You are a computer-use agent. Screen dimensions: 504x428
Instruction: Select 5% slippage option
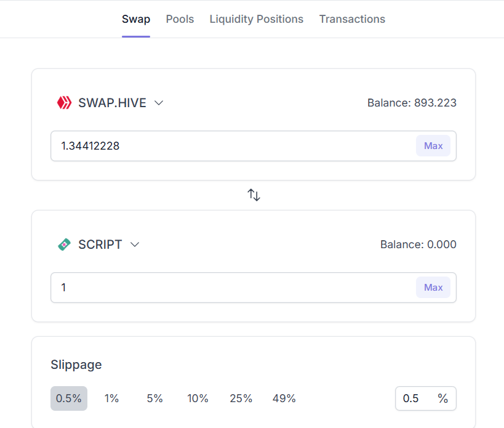pos(154,398)
